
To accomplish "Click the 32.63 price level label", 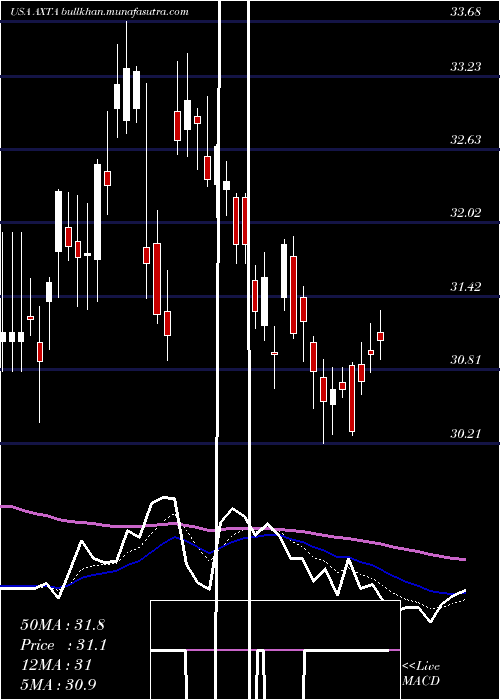I will point(466,140).
